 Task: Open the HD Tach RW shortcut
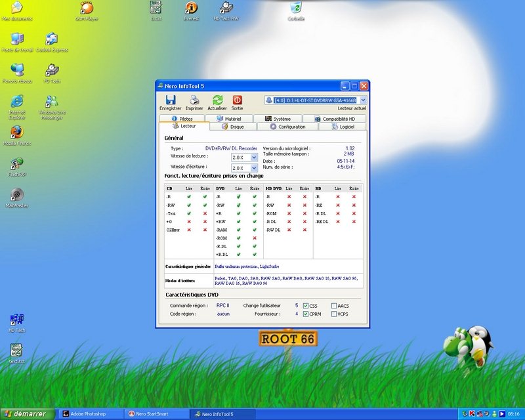[226, 11]
